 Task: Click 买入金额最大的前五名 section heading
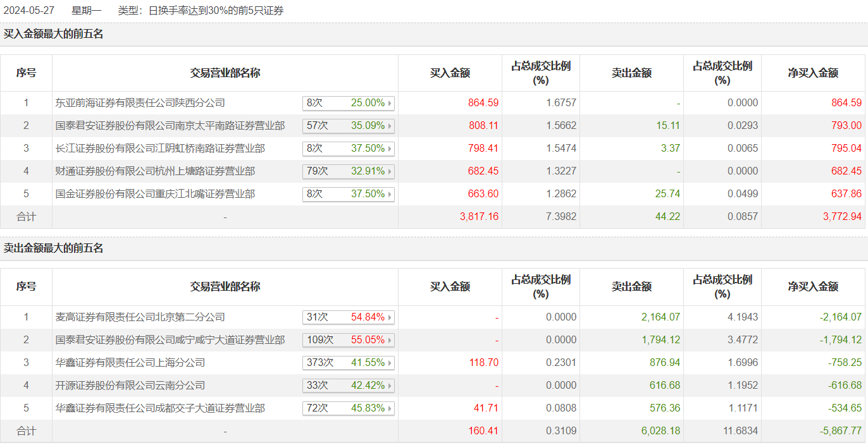click(x=53, y=34)
